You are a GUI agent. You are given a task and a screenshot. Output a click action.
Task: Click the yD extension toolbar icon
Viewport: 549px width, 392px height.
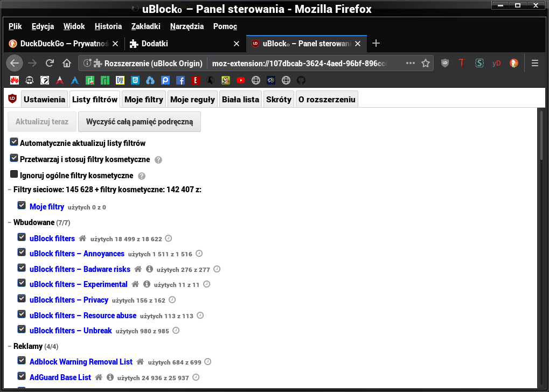497,64
